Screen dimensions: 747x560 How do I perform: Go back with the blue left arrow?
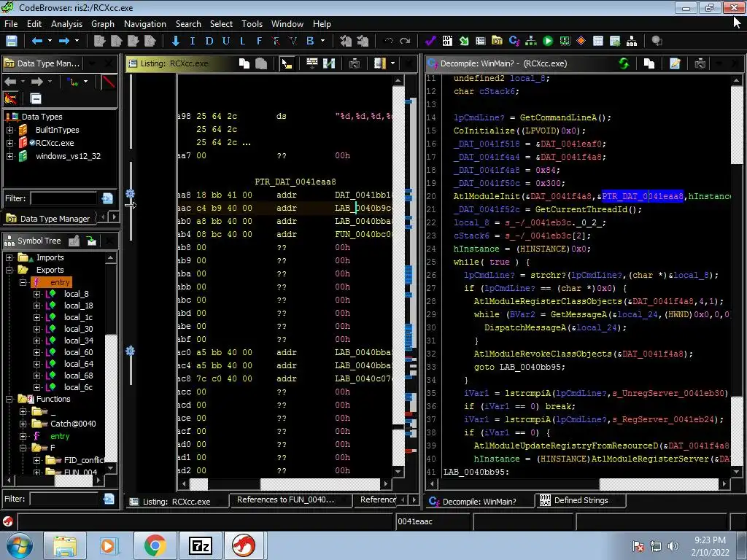tap(36, 41)
